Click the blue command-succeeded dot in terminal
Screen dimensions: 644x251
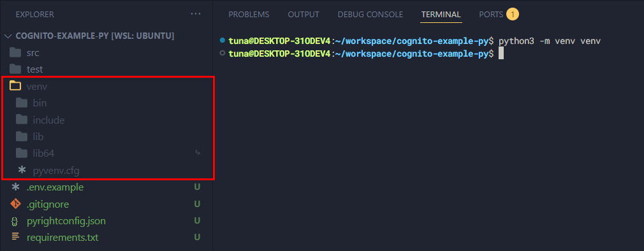pos(223,40)
